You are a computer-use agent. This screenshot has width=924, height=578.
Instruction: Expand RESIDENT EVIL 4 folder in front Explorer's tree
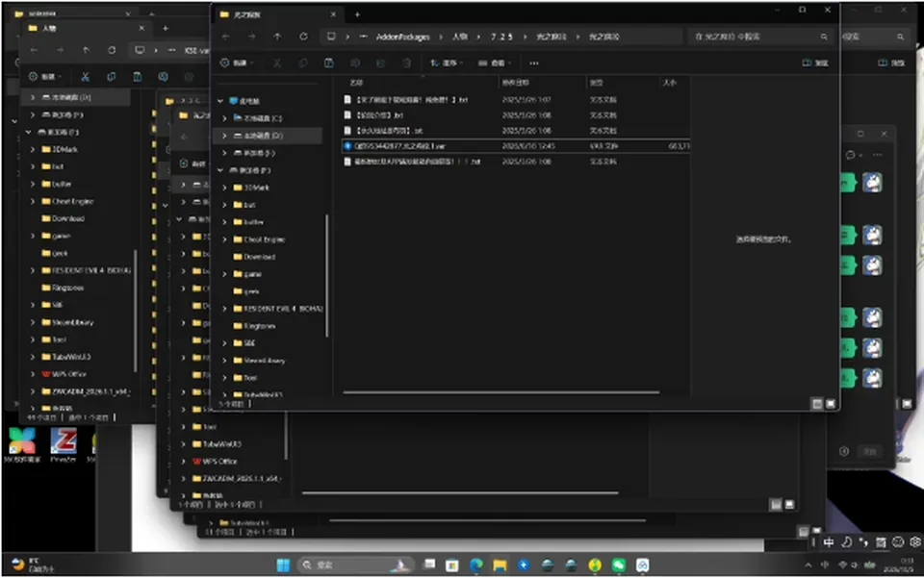point(224,309)
